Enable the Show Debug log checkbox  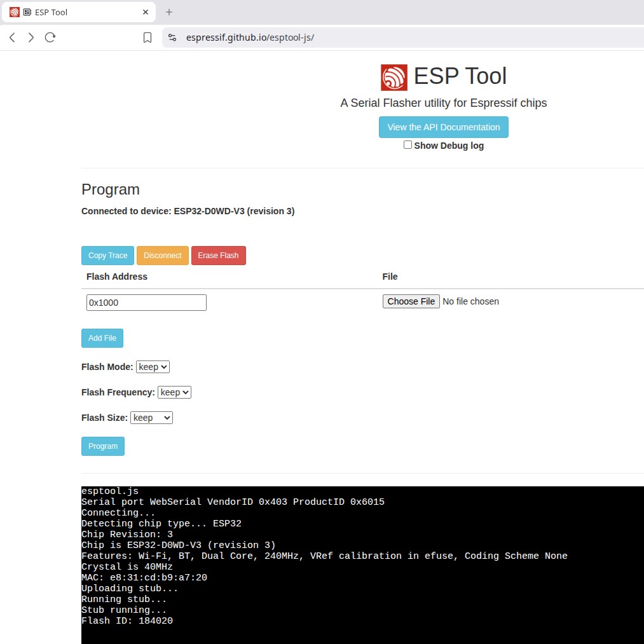click(408, 145)
